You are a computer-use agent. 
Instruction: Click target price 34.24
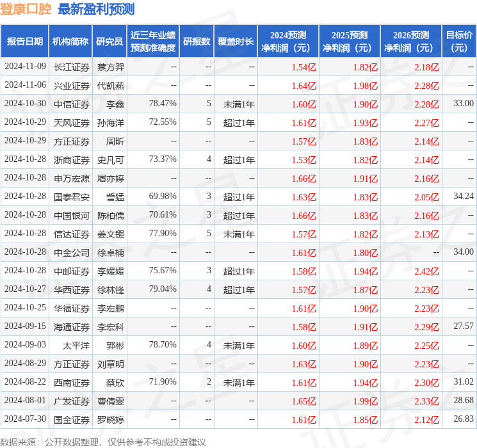(x=464, y=196)
